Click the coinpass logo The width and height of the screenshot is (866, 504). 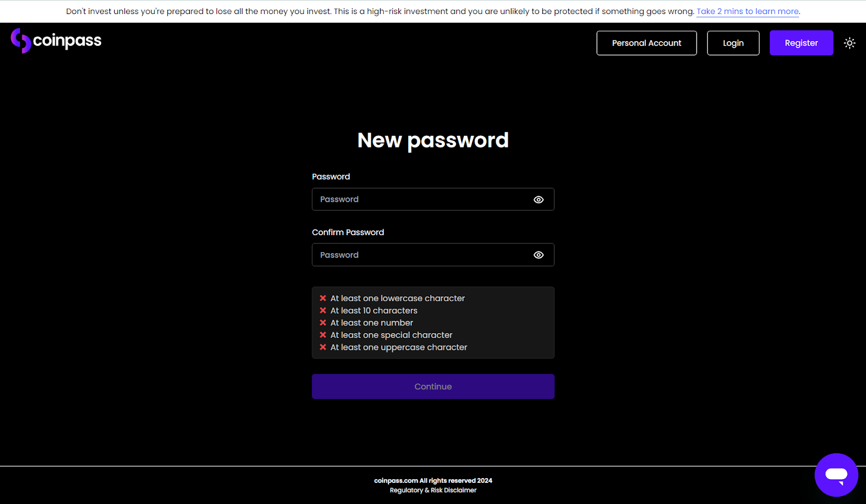(x=56, y=41)
